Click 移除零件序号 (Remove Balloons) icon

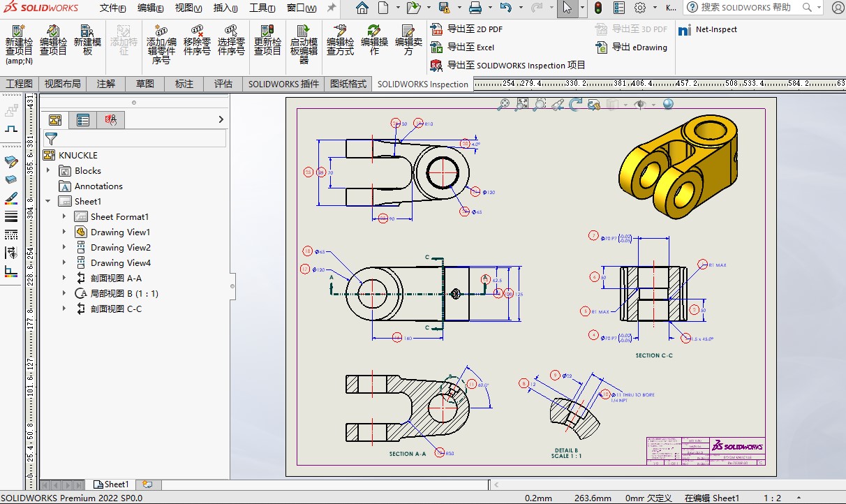pyautogui.click(x=197, y=31)
